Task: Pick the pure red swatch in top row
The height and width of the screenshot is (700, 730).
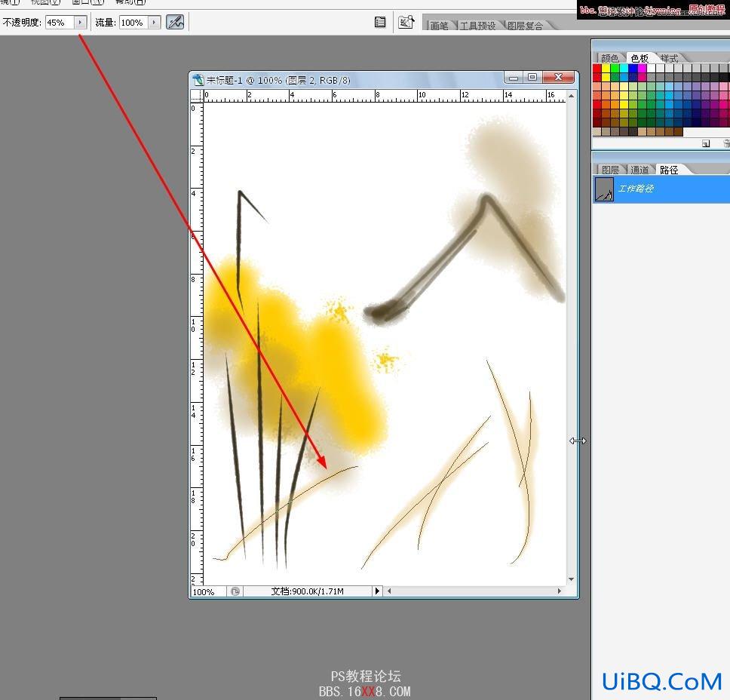Action: pos(597,68)
